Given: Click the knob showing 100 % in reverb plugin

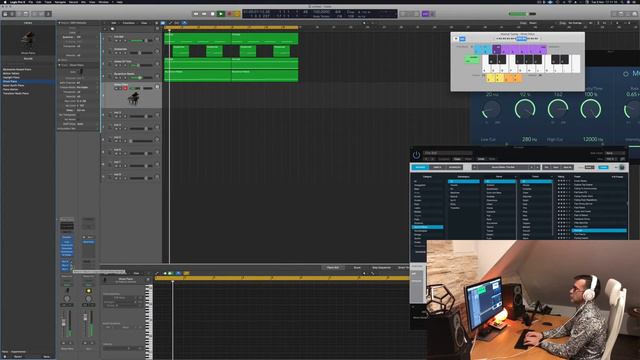Looking at the screenshot, I should (x=590, y=109).
